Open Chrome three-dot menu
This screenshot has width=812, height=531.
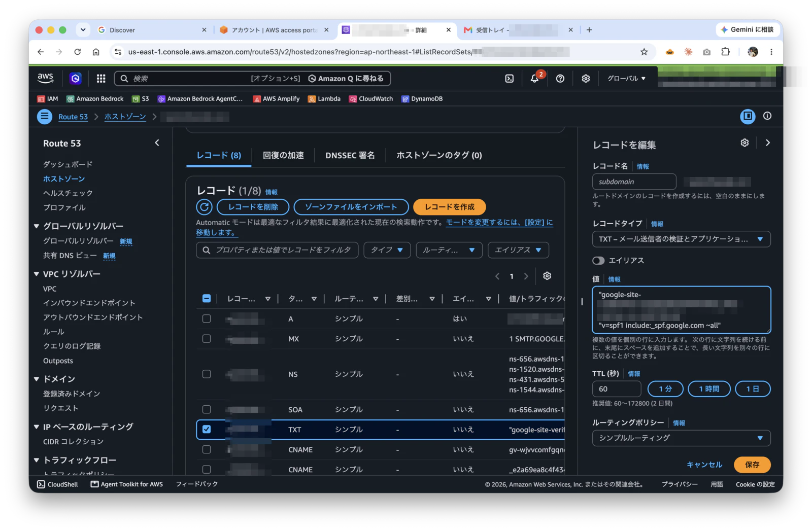coord(771,52)
